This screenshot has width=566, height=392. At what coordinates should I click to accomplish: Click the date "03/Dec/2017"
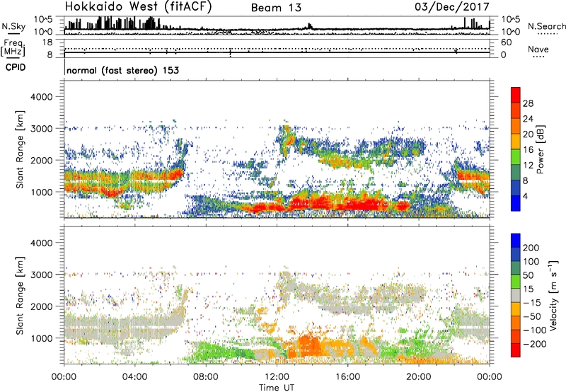[452, 6]
